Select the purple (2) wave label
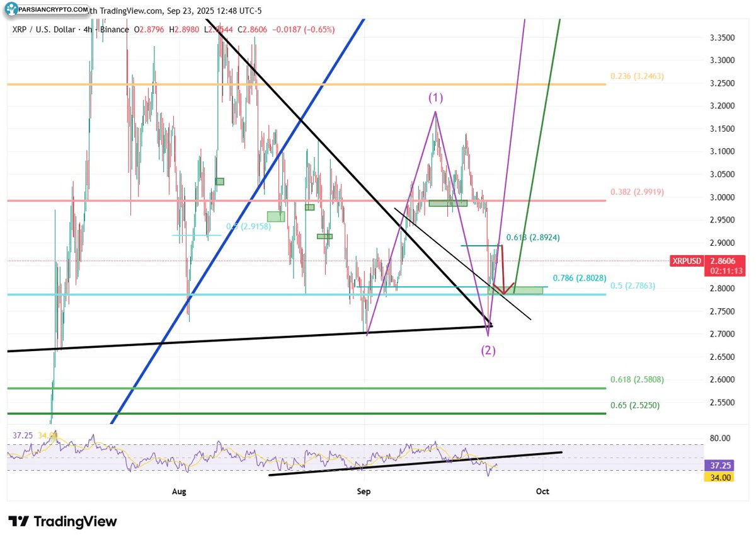Screen dimensions: 756x542 click(x=488, y=351)
